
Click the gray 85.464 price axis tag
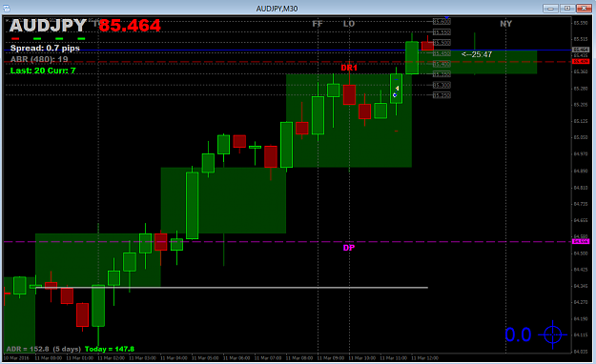point(581,50)
